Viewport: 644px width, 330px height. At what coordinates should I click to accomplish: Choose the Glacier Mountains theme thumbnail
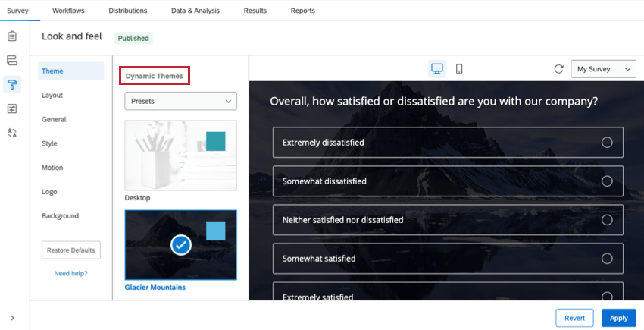pos(181,245)
